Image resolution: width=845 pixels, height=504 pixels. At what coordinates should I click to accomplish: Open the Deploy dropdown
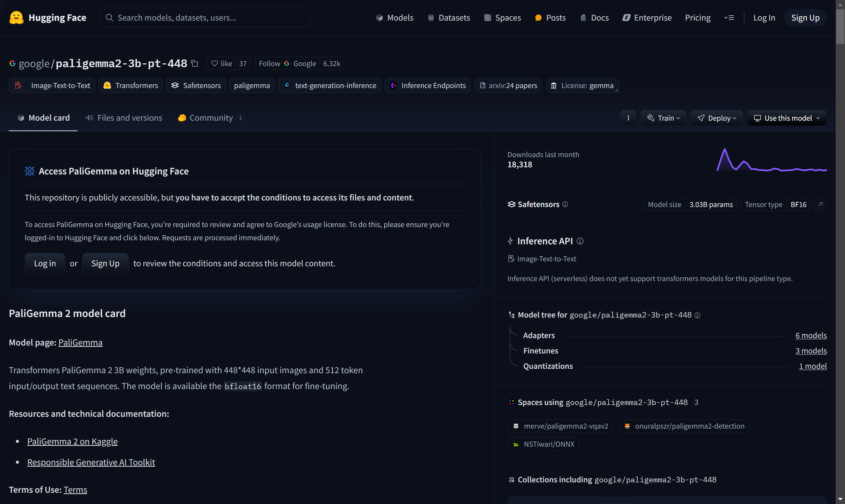[x=717, y=118]
